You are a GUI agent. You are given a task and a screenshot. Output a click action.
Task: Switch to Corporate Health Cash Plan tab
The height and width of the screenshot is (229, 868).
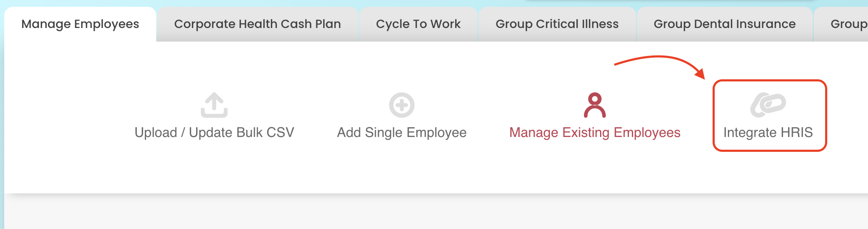[257, 24]
